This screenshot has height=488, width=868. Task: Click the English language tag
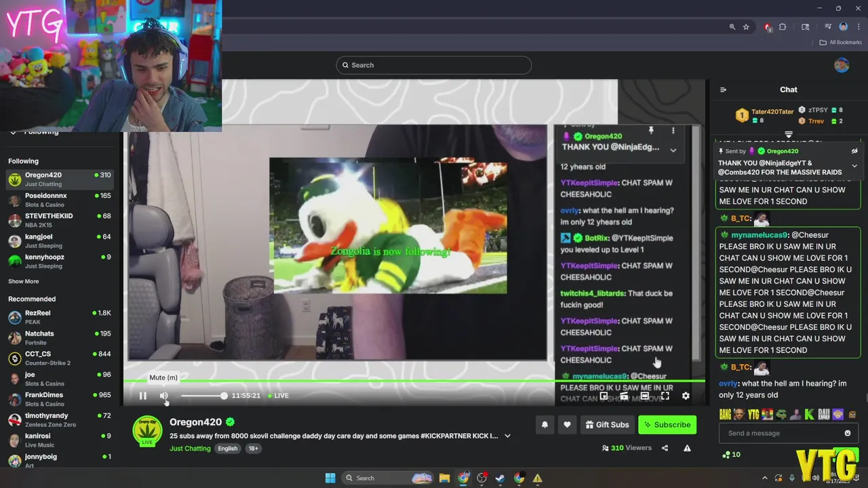coord(228,449)
